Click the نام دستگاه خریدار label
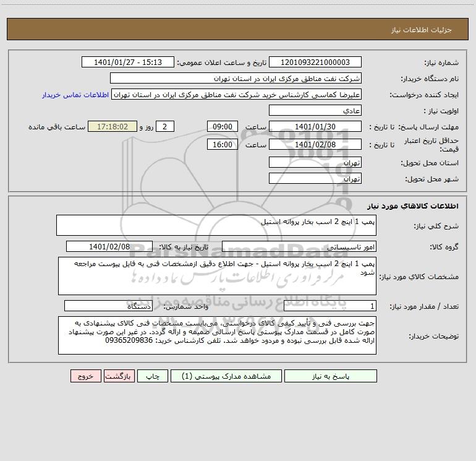 tap(430, 79)
